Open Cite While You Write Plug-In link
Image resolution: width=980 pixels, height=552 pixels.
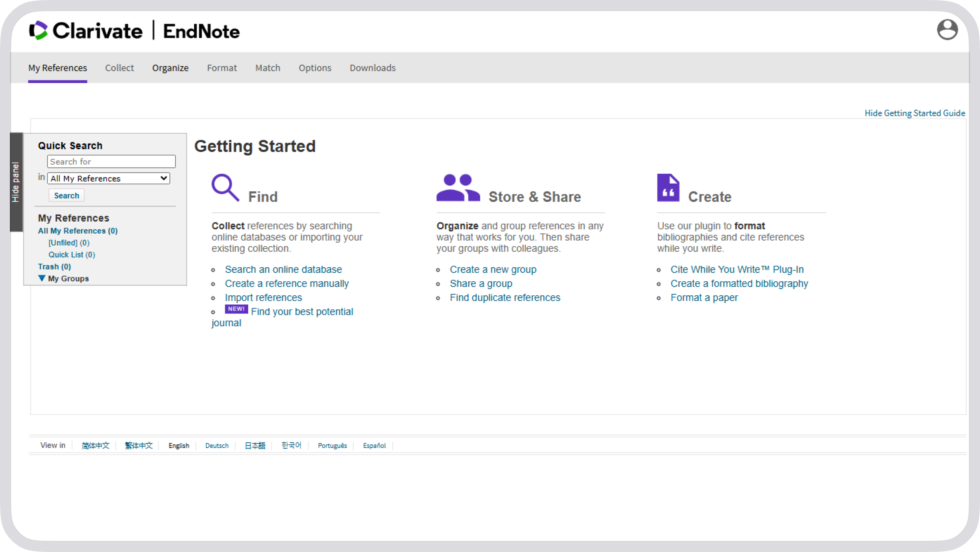[x=737, y=269]
